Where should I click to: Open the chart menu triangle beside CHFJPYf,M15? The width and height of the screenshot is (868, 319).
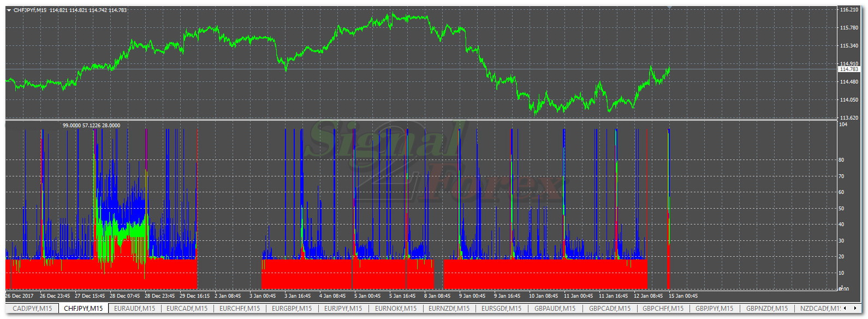(x=9, y=10)
